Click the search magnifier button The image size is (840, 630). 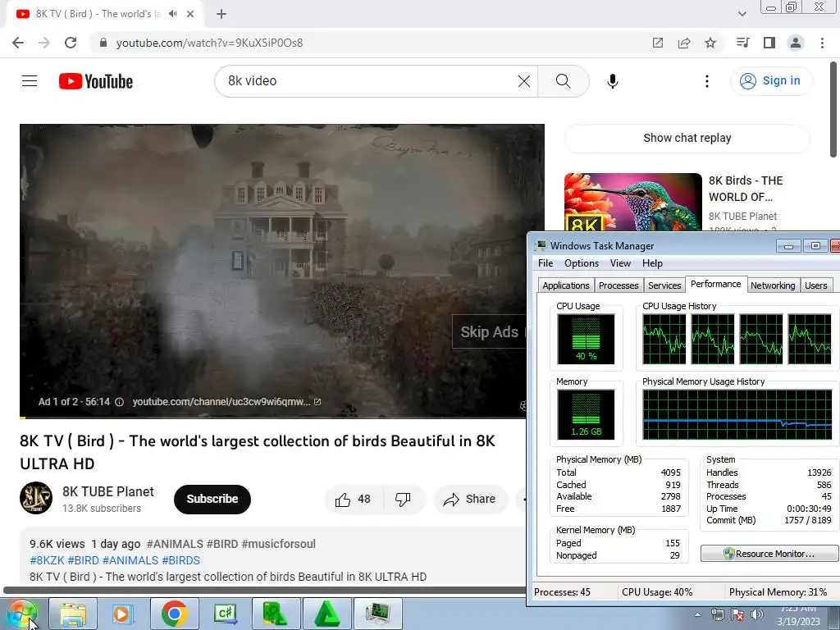(x=563, y=81)
